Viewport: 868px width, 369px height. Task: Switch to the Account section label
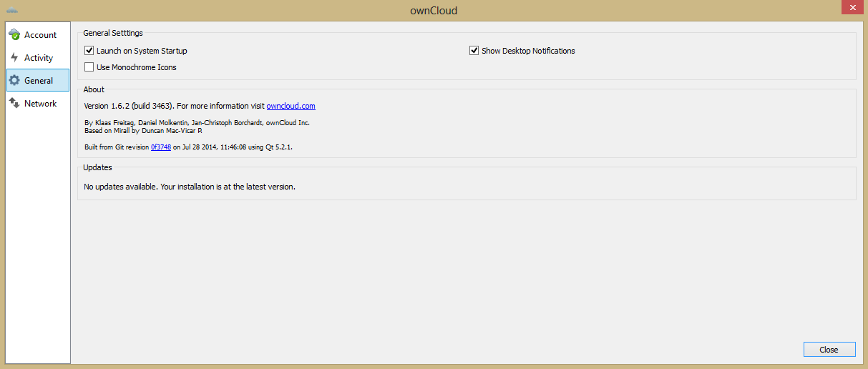(x=40, y=35)
